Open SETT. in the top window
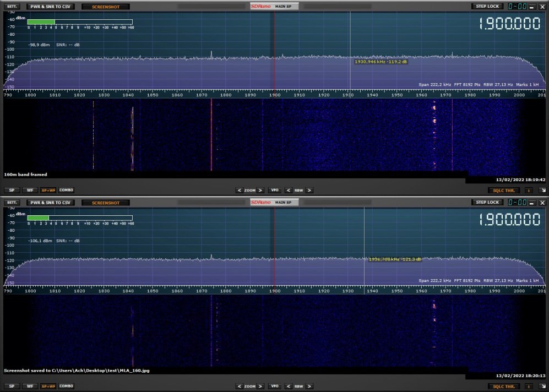Screen dimensions: 549x392 12,7
